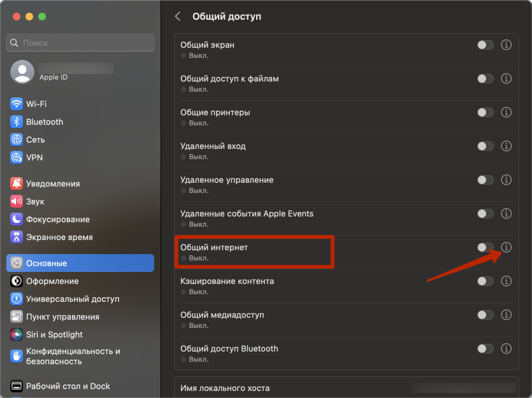Click the Уведомления bell icon
Image resolution: width=532 pixels, height=398 pixels.
[17, 183]
